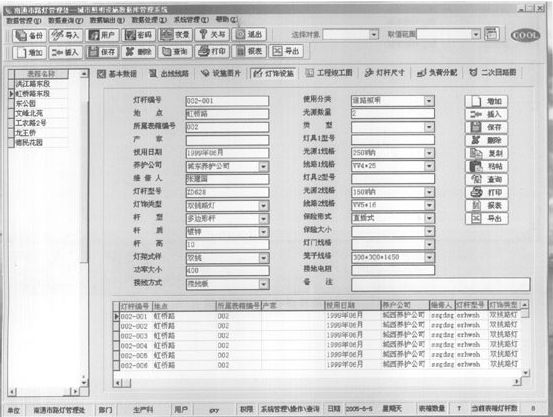
Task: Open the 数据管理(D) menu
Action: (x=24, y=21)
